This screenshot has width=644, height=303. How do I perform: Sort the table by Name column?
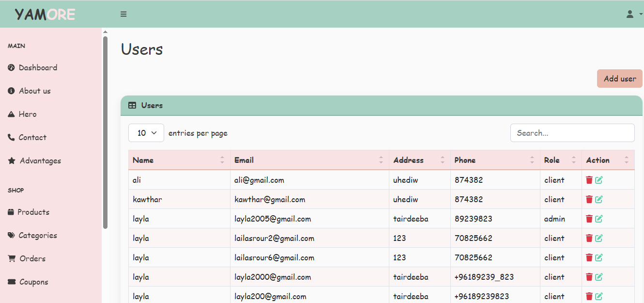[x=222, y=160]
